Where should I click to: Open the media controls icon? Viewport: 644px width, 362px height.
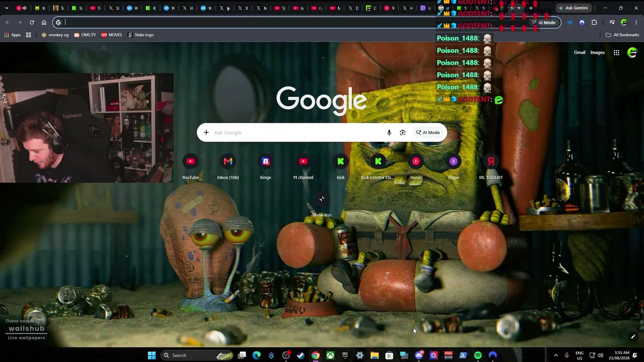(x=612, y=22)
